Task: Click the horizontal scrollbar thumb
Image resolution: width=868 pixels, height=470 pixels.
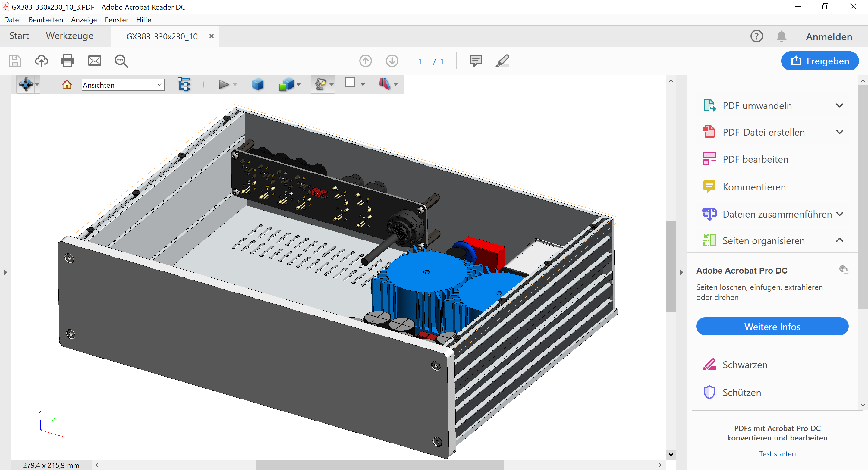Action: 379,465
